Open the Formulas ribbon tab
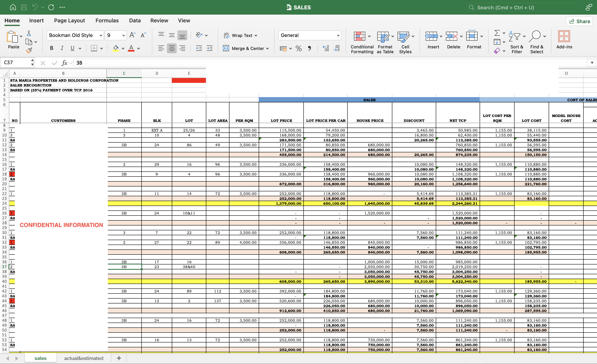 107,21
